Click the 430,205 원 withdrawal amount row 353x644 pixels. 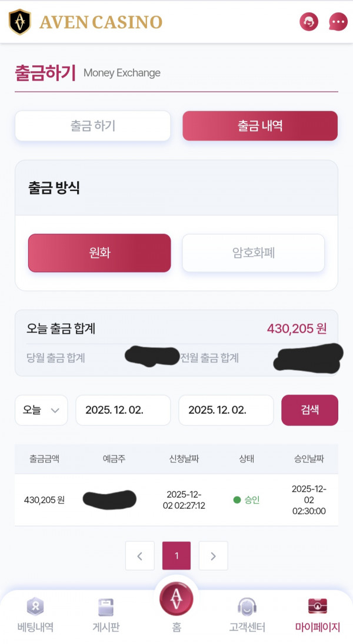click(44, 500)
